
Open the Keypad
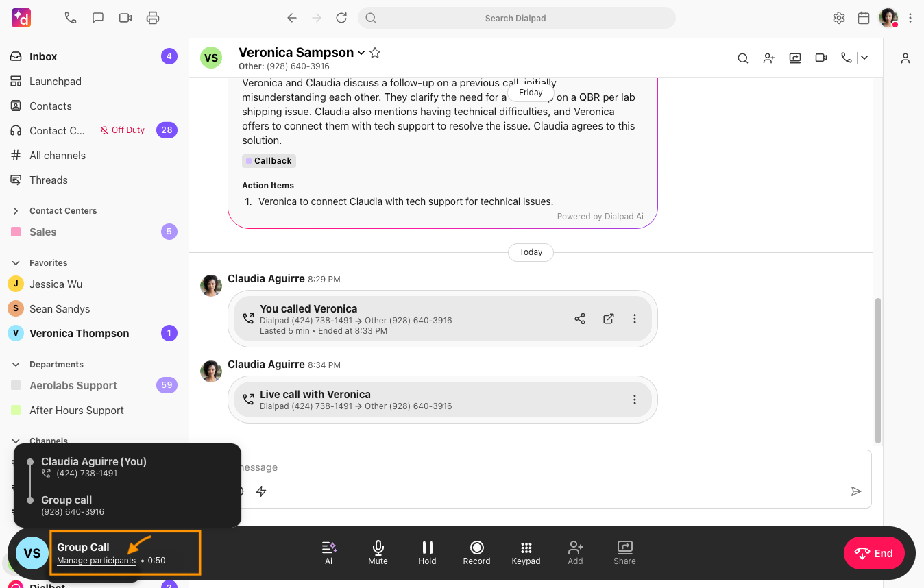[x=526, y=553]
